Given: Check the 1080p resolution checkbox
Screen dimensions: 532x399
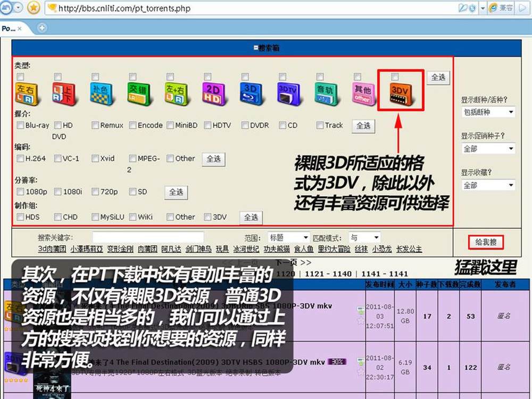Looking at the screenshot, I should point(20,192).
